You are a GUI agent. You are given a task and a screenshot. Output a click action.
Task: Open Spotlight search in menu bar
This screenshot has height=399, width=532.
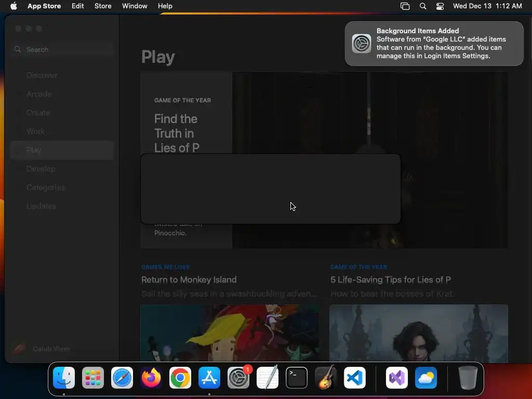pyautogui.click(x=423, y=6)
